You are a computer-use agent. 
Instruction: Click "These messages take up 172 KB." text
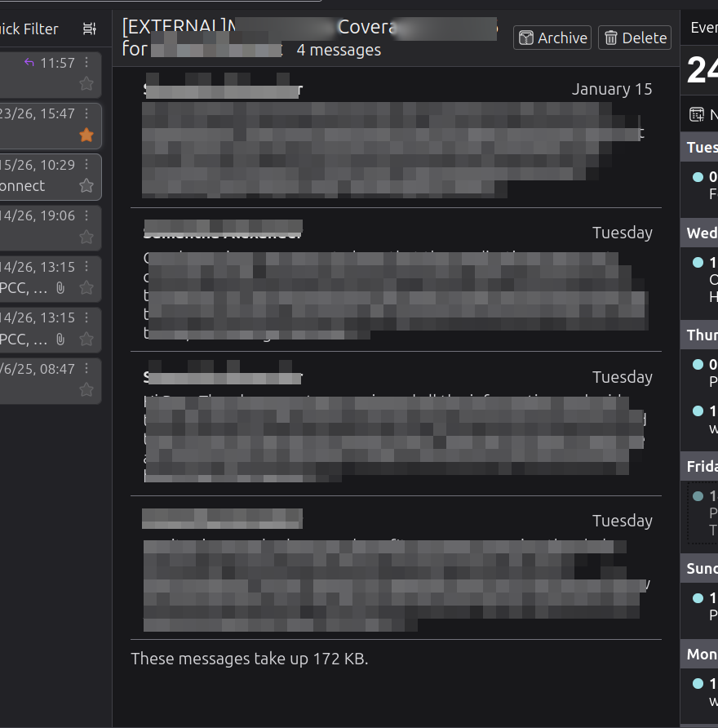[250, 659]
